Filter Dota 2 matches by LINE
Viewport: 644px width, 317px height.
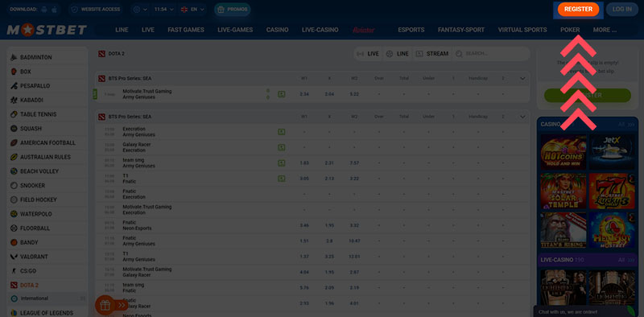pyautogui.click(x=398, y=54)
